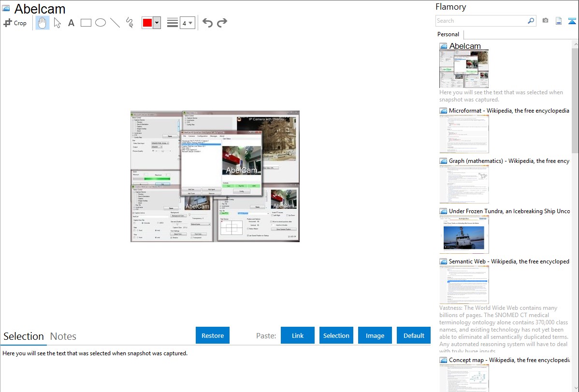Click the sidebar scrollbar down arrow

[575, 388]
